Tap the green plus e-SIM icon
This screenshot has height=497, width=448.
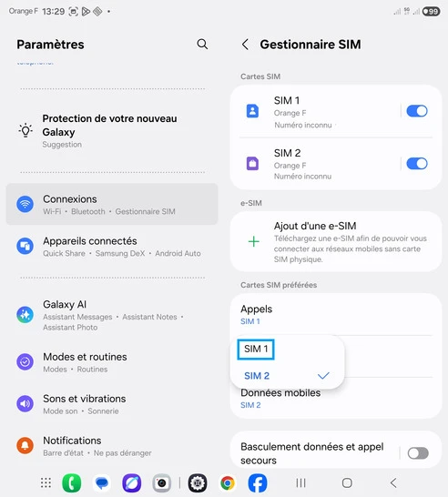click(x=254, y=242)
